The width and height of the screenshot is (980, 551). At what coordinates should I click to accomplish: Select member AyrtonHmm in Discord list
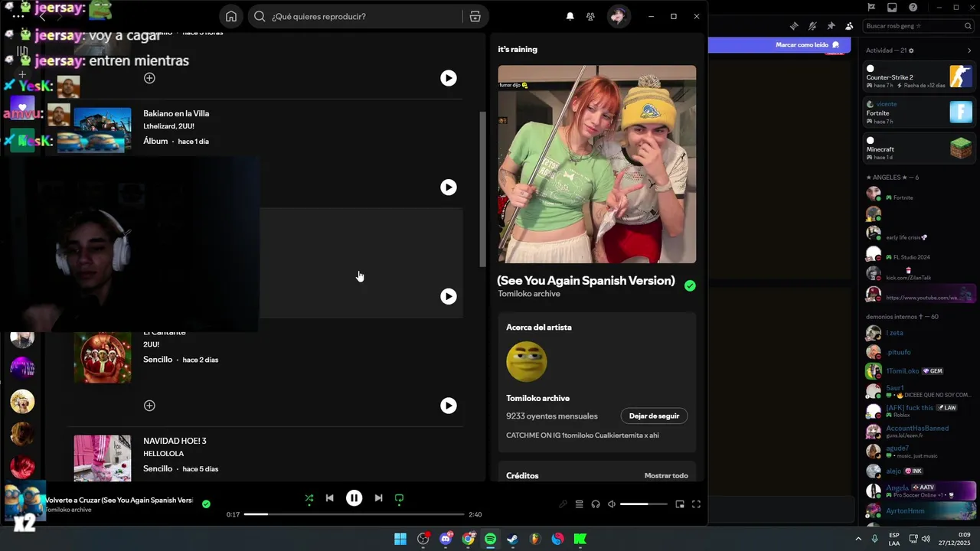pos(918,510)
